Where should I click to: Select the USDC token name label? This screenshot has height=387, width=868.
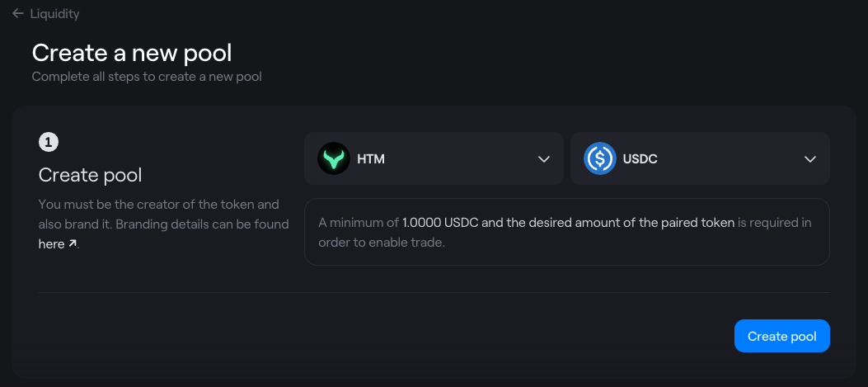click(640, 159)
